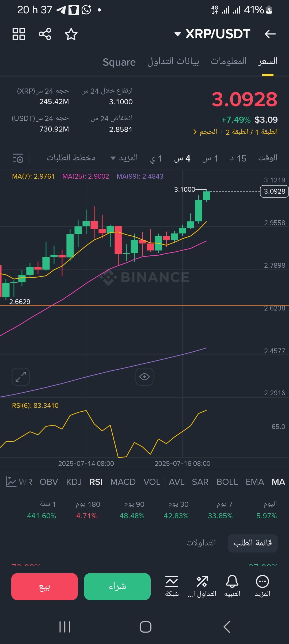Image resolution: width=289 pixels, height=644 pixels.
Task: Tap the large 3.0928 price
Action: pyautogui.click(x=245, y=99)
